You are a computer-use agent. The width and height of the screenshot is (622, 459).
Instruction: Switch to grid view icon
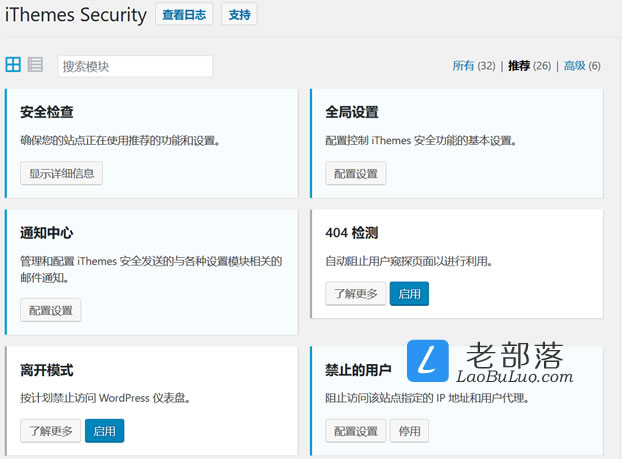[13, 64]
